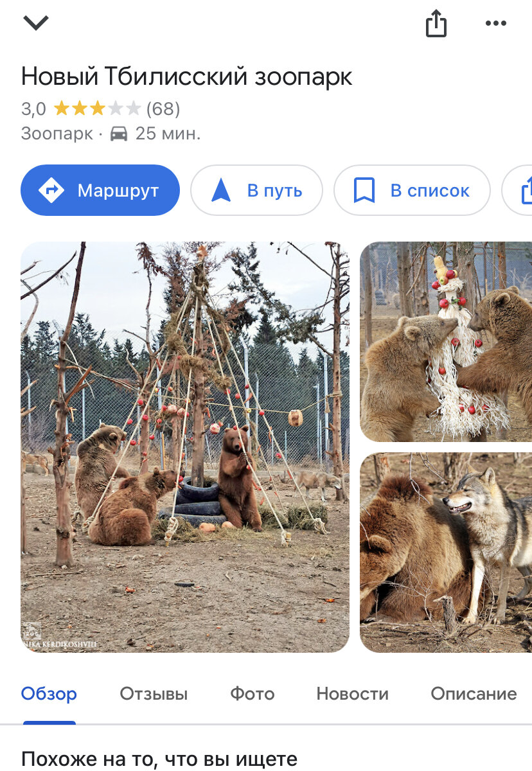
Task: Collapse the place card with the down chevron
Action: pos(37,22)
